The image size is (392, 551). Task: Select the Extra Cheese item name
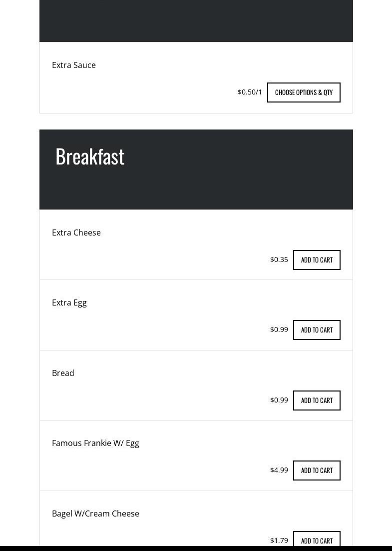point(76,232)
